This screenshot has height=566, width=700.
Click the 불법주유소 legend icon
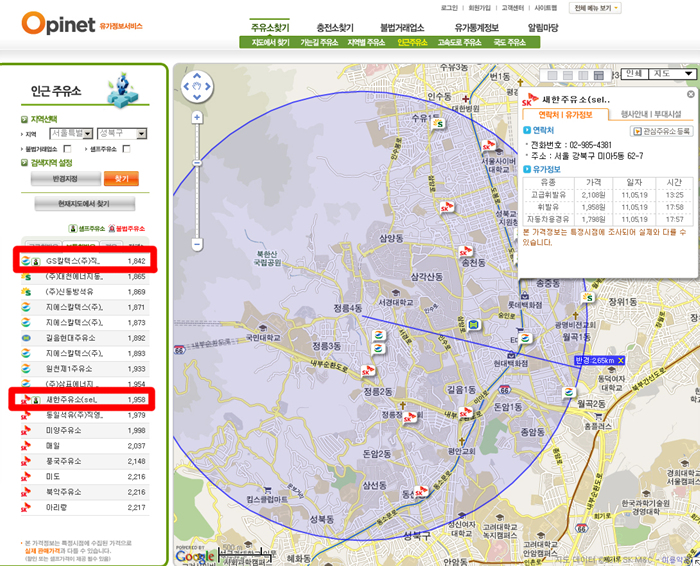112,229
